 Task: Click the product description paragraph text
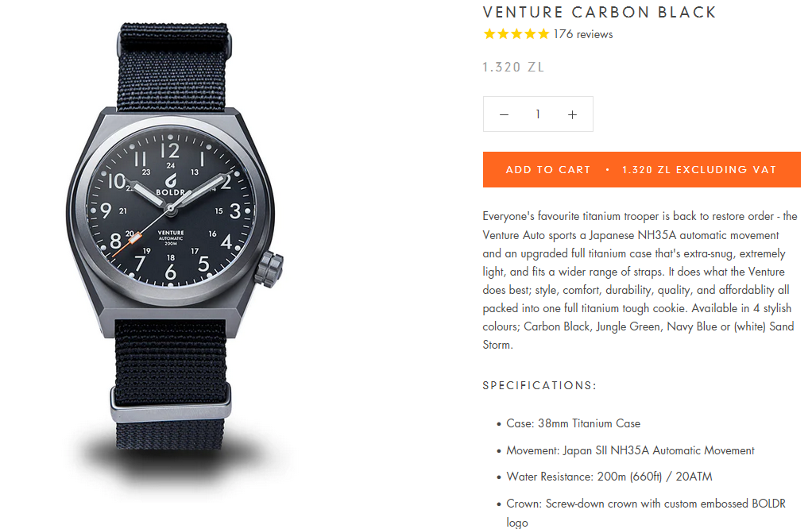(x=640, y=280)
